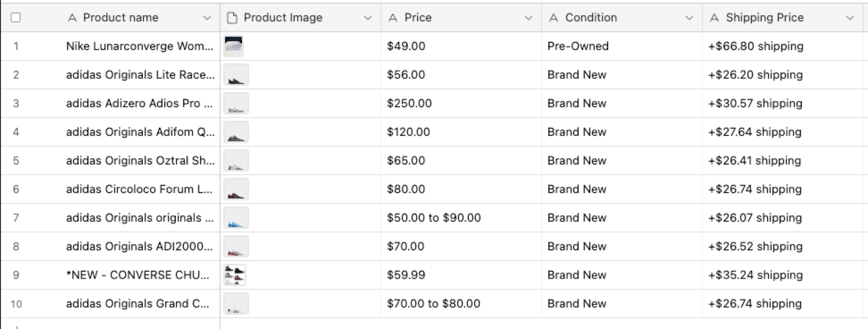Select the 'adidas Adizero Adios Pro ...' cell
This screenshot has width=868, height=329.
(139, 103)
